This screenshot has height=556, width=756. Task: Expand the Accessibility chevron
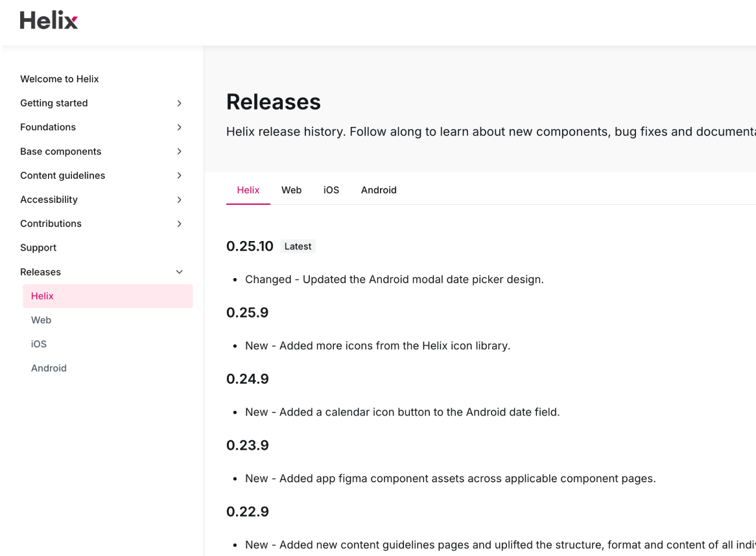[x=179, y=200]
